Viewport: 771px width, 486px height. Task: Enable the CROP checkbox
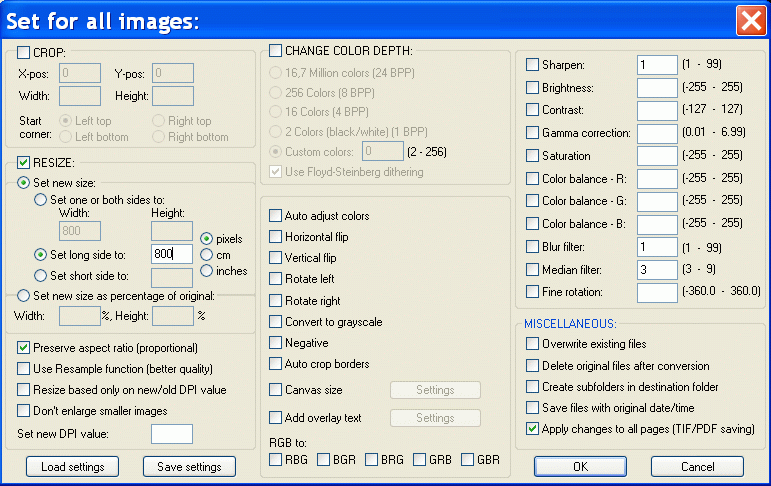[x=24, y=52]
